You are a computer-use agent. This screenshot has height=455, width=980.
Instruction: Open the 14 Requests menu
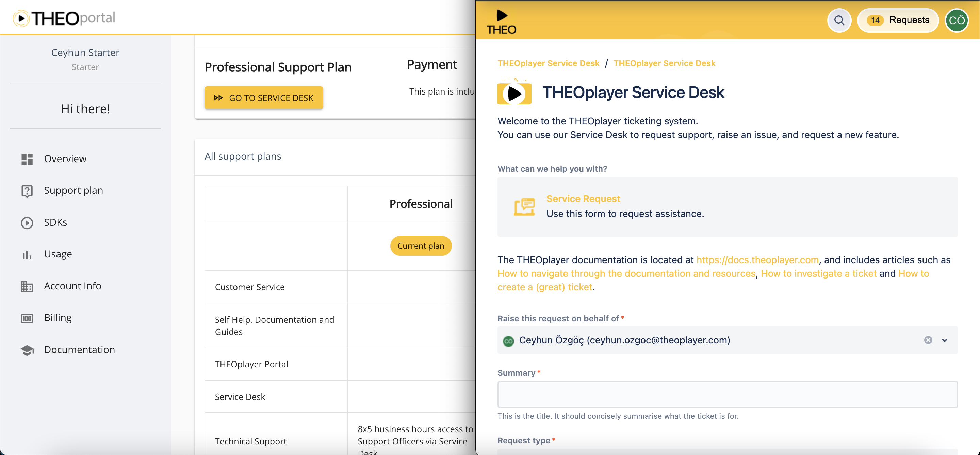[898, 20]
